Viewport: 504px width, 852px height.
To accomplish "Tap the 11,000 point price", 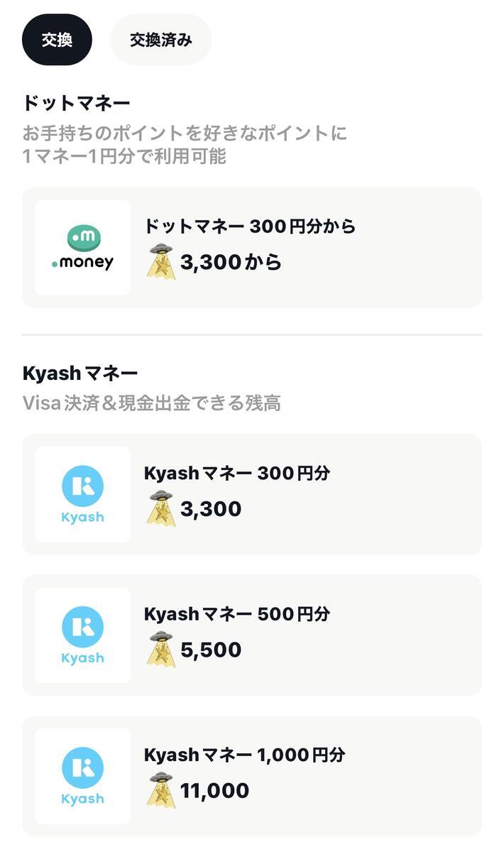I will pyautogui.click(x=214, y=791).
